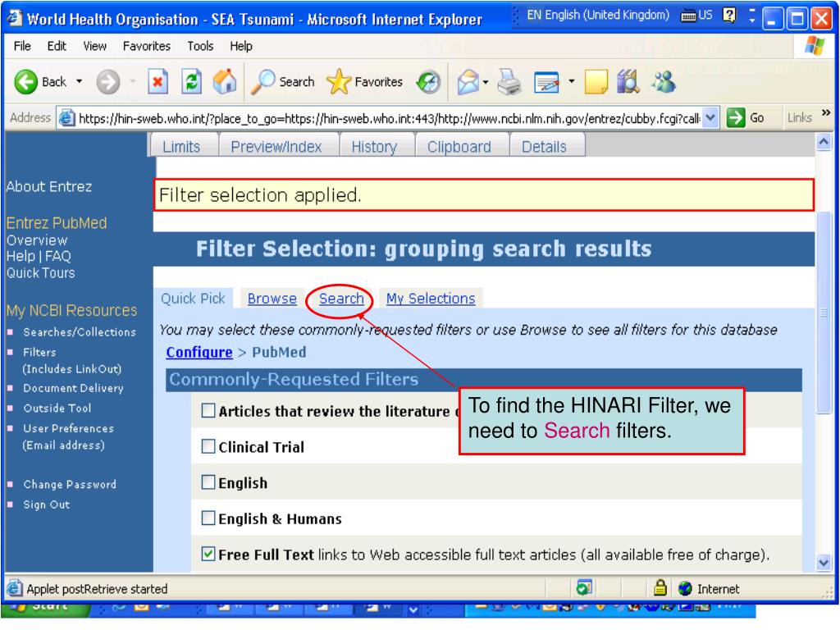
Task: Open the yellow Discuss note icon
Action: (596, 82)
